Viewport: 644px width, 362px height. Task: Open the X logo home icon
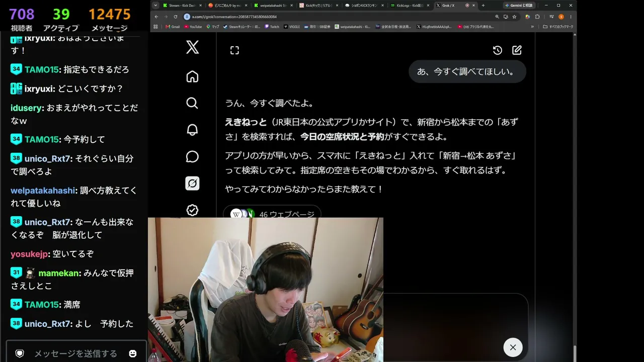point(192,47)
